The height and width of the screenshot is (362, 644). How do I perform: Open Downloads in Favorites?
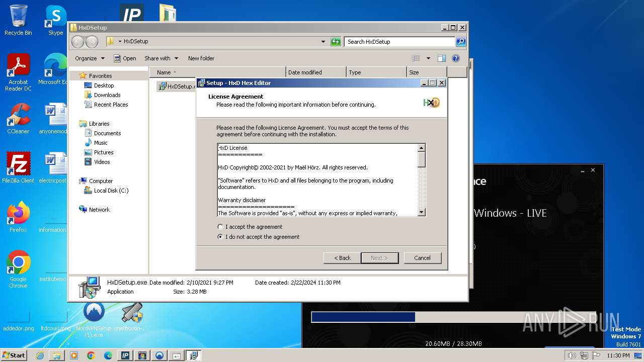coord(107,95)
